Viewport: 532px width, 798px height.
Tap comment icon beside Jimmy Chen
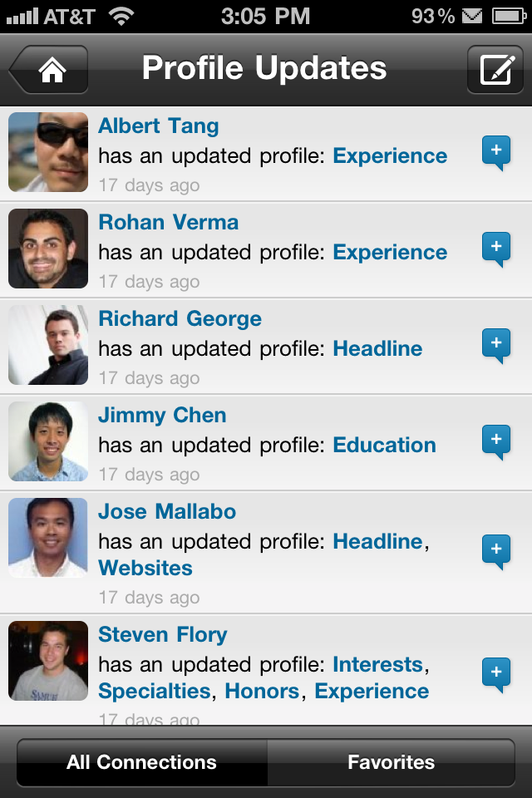coord(496,442)
